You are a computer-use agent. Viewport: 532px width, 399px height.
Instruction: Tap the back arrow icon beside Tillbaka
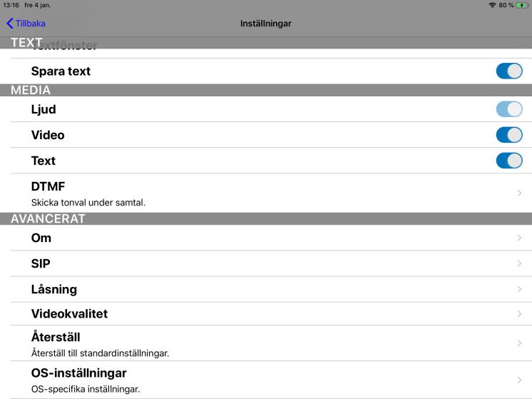tap(10, 24)
